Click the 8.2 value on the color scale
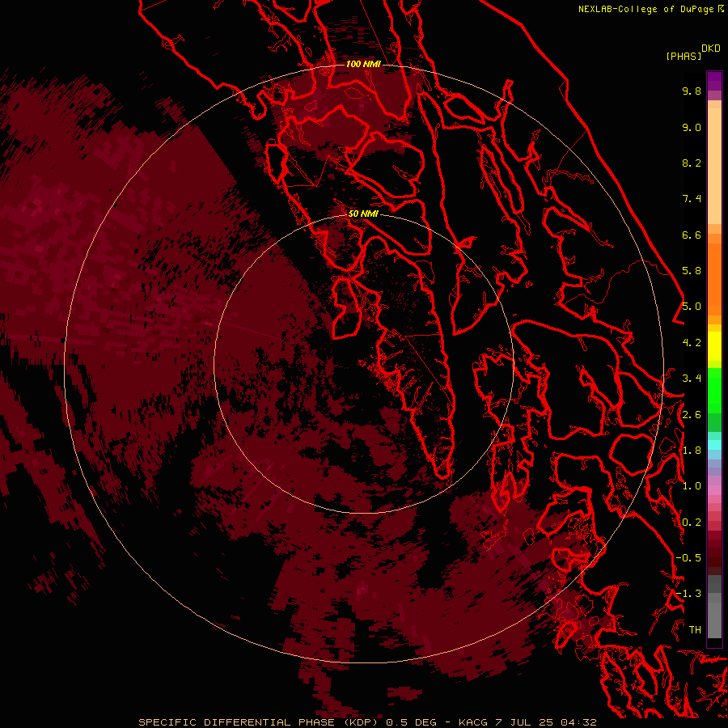The width and height of the screenshot is (728, 728). pyautogui.click(x=692, y=163)
